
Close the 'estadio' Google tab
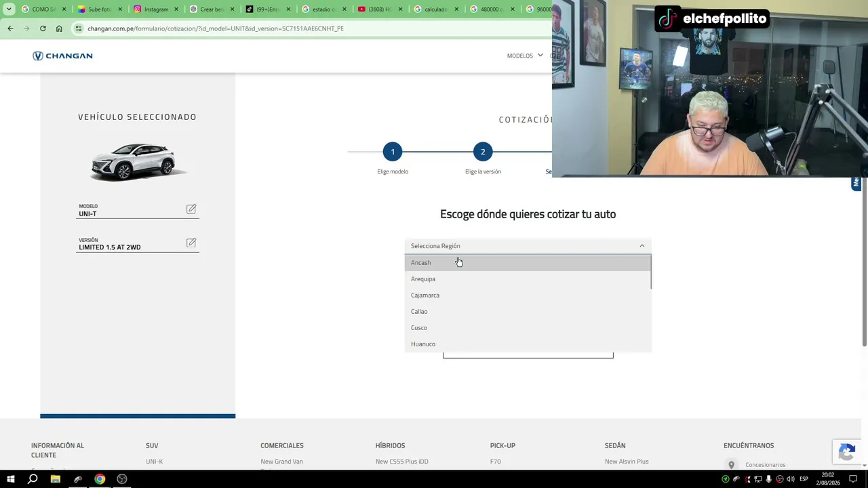344,9
